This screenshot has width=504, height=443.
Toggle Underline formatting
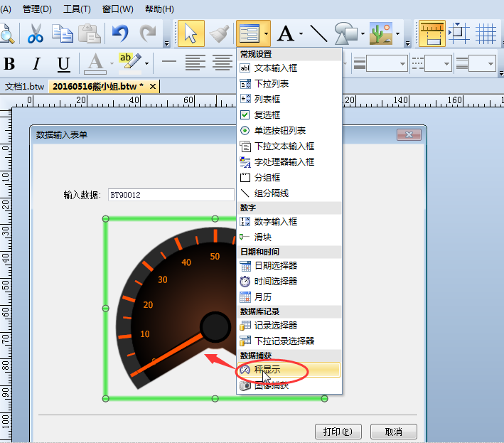64,64
